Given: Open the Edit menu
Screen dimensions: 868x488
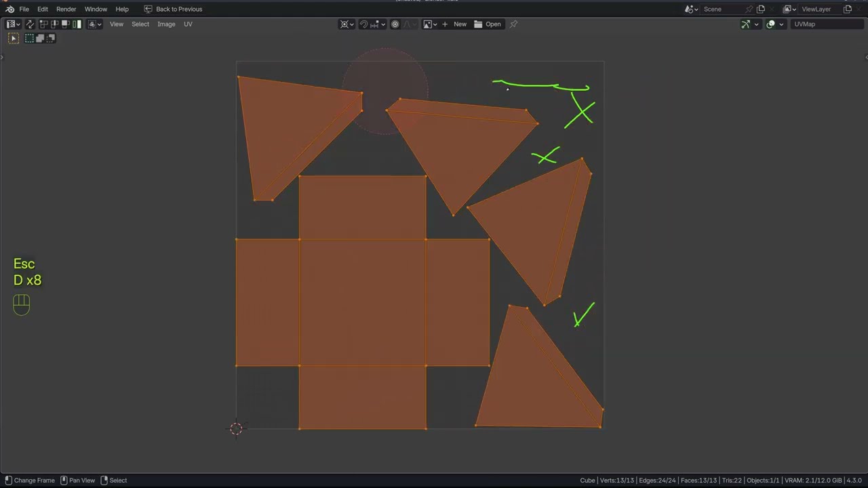Looking at the screenshot, I should [x=43, y=9].
